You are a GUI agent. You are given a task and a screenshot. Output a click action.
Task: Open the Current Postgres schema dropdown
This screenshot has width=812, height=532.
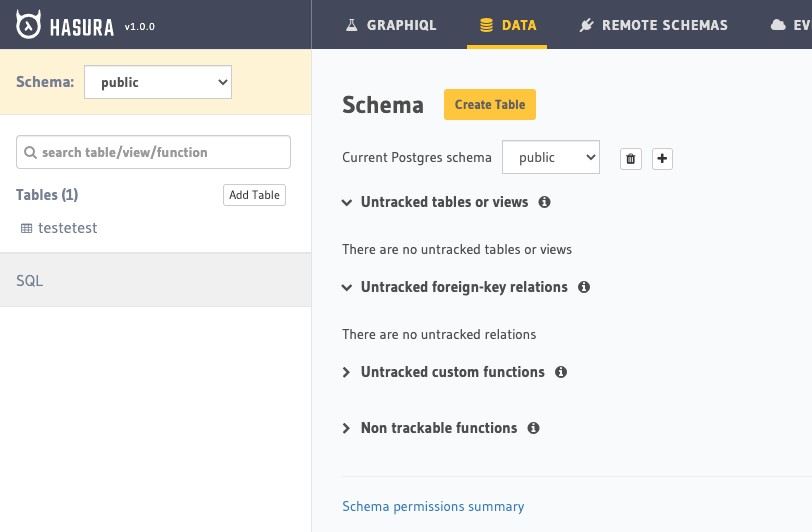(x=551, y=157)
